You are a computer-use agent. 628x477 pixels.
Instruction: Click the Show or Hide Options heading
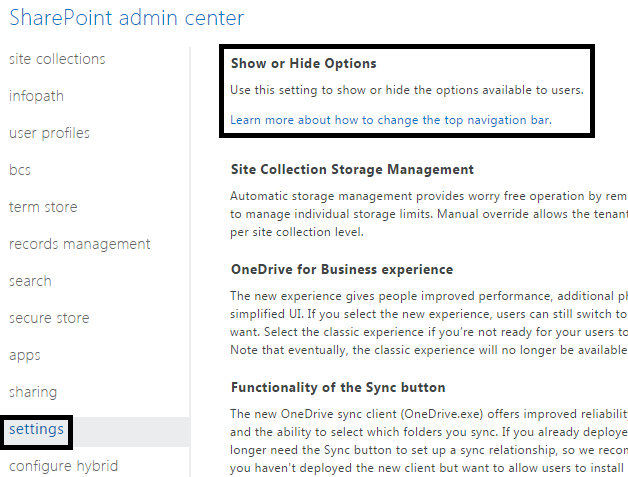tap(303, 63)
